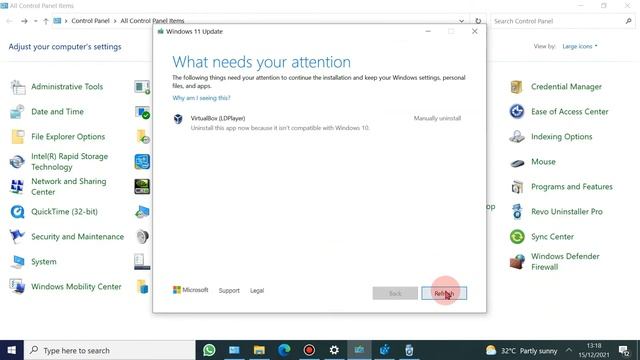Show hidden system tray icons chevron
The image size is (640, 360).
coord(569,350)
